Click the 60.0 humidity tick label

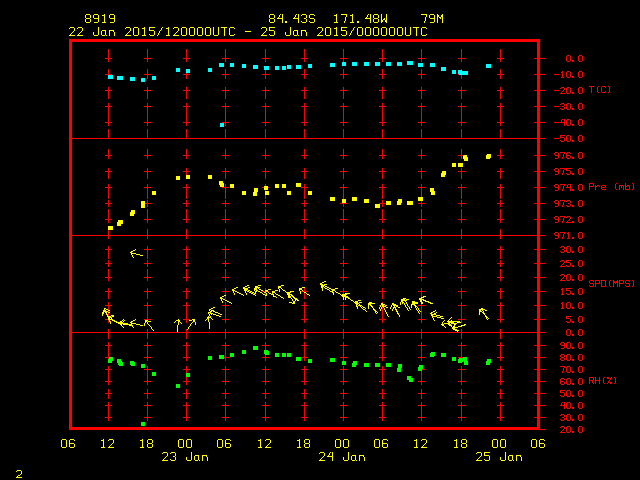pyautogui.click(x=571, y=382)
